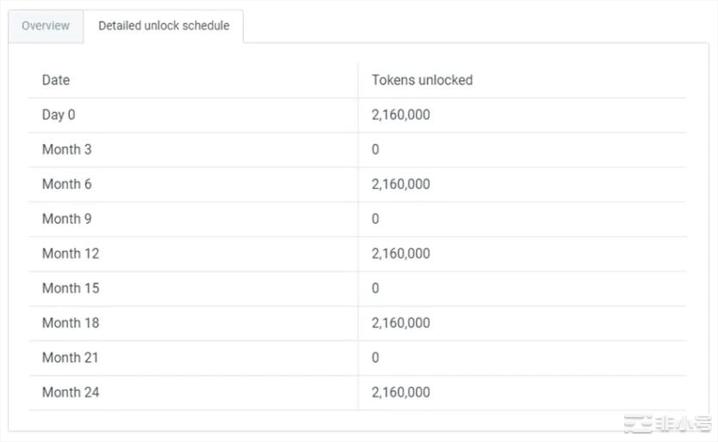This screenshot has width=718, height=442.
Task: Select the Month 12 row label
Action: (70, 253)
